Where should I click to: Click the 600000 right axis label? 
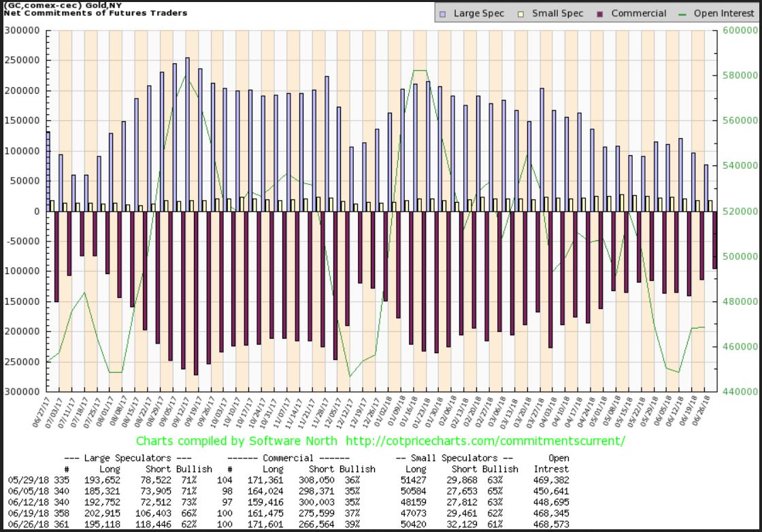740,30
